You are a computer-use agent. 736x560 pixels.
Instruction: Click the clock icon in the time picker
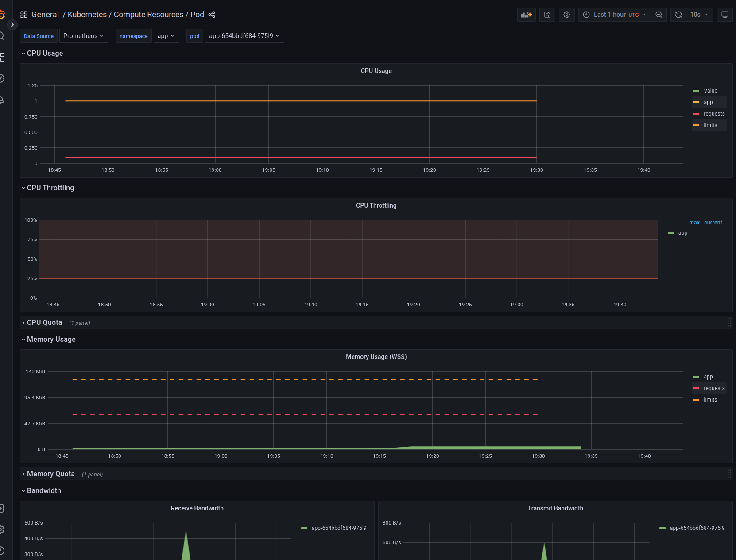tap(586, 15)
